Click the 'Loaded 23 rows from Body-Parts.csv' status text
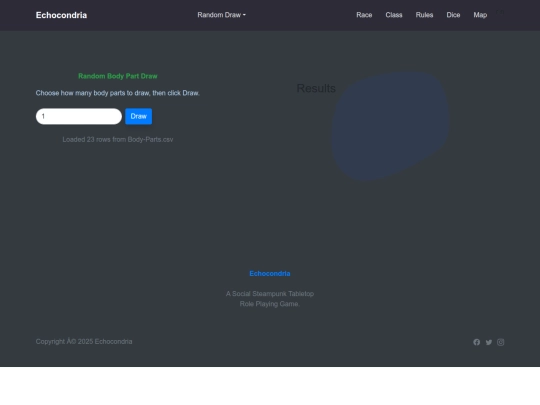The image size is (540, 405). pos(118,139)
